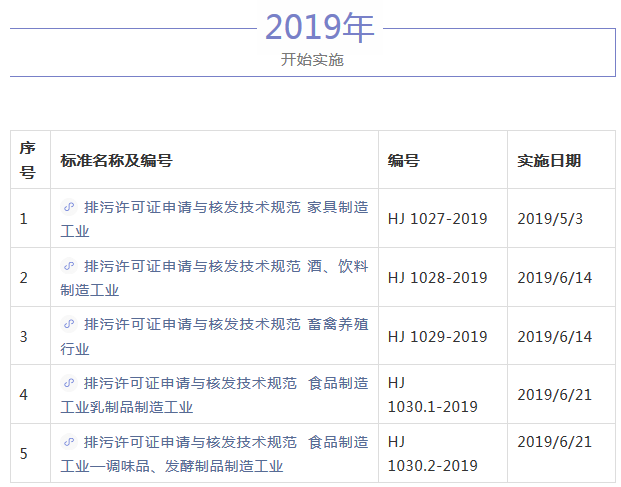This screenshot has height=487, width=621.
Task: Click the link icon before 调味品、发酵制品 standard
Action: point(69,442)
